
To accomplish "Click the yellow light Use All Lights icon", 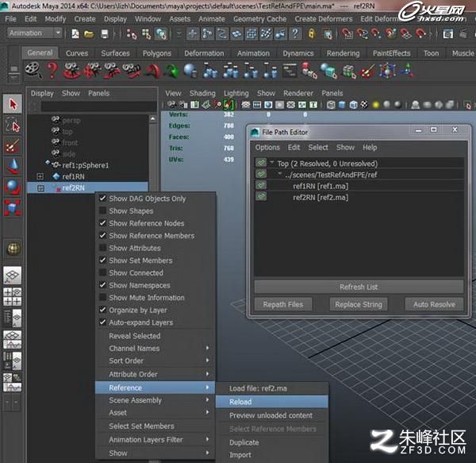I will (376, 105).
